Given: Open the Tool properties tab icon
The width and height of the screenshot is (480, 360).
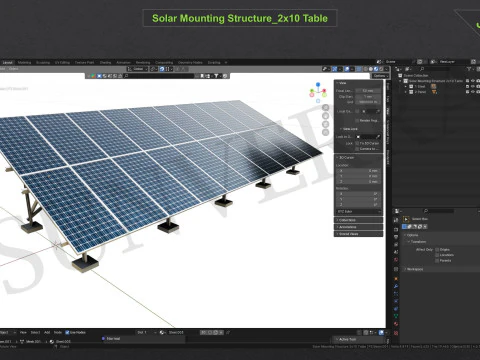Looking at the screenshot, I should pyautogui.click(x=396, y=220).
